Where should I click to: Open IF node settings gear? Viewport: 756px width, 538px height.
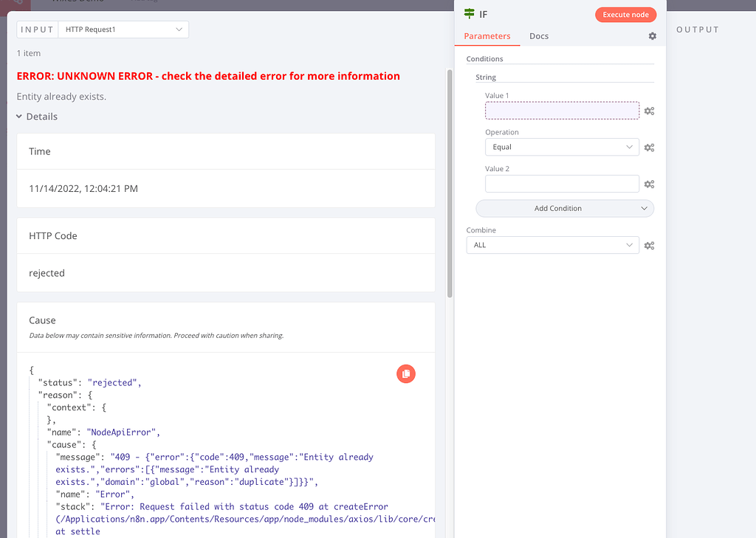652,36
